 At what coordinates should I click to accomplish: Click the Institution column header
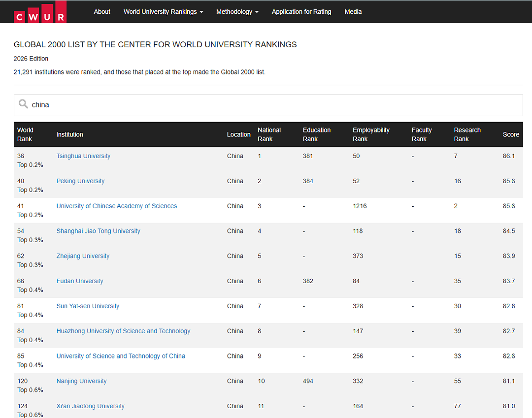pyautogui.click(x=69, y=134)
